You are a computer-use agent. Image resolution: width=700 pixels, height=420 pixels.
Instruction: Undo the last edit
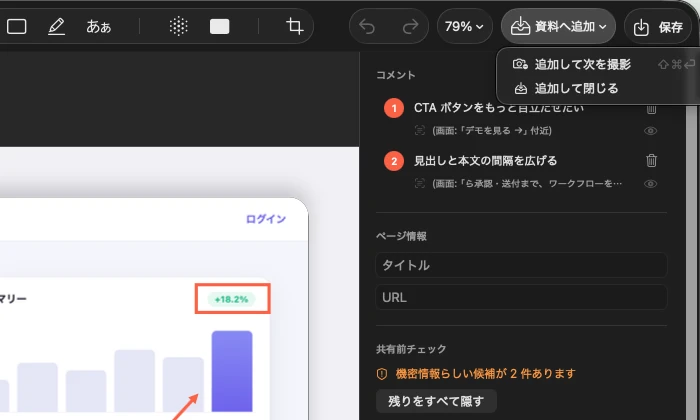tap(367, 27)
